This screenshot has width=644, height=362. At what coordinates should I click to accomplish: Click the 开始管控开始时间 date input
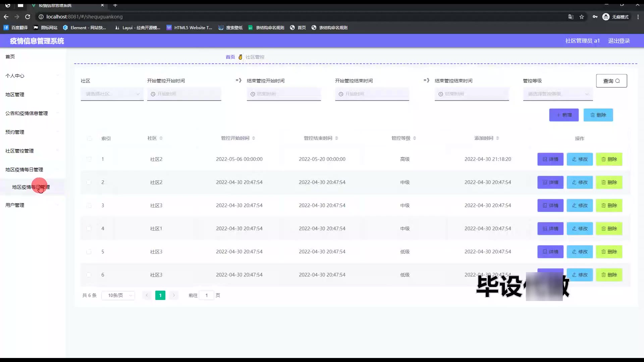(184, 94)
